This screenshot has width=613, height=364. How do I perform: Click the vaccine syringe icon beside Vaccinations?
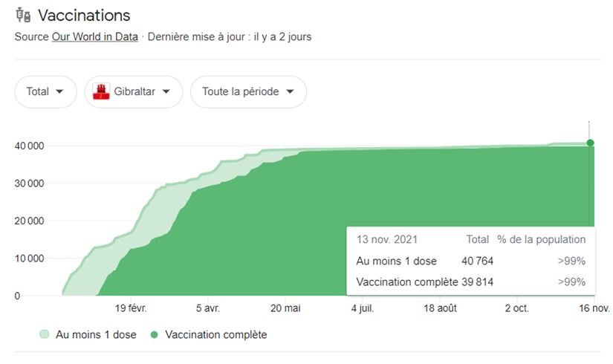(22, 16)
